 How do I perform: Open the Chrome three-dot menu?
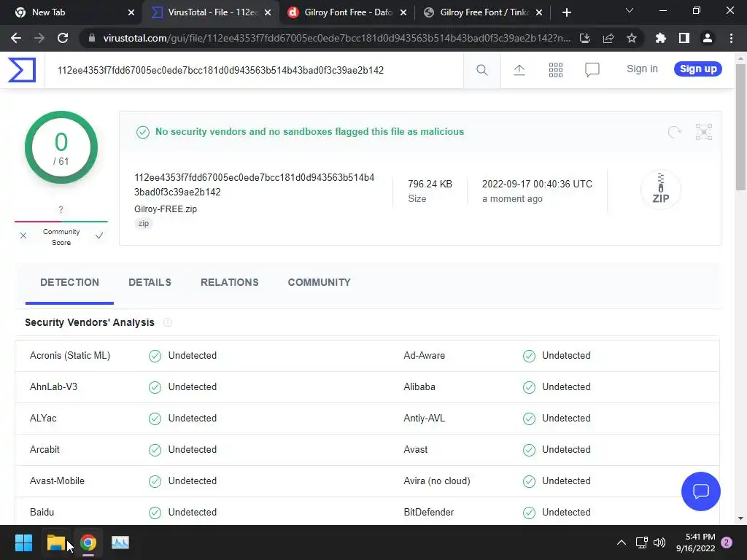pos(731,38)
